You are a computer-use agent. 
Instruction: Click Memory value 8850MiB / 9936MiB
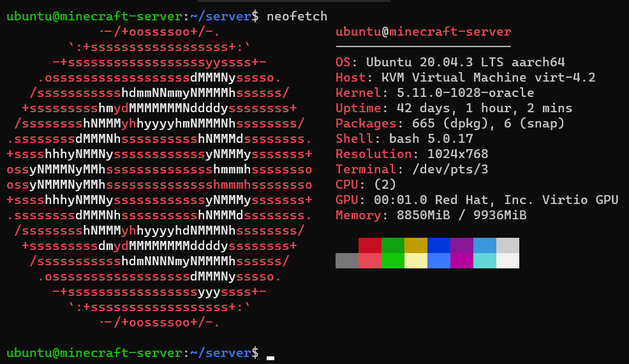click(x=461, y=215)
